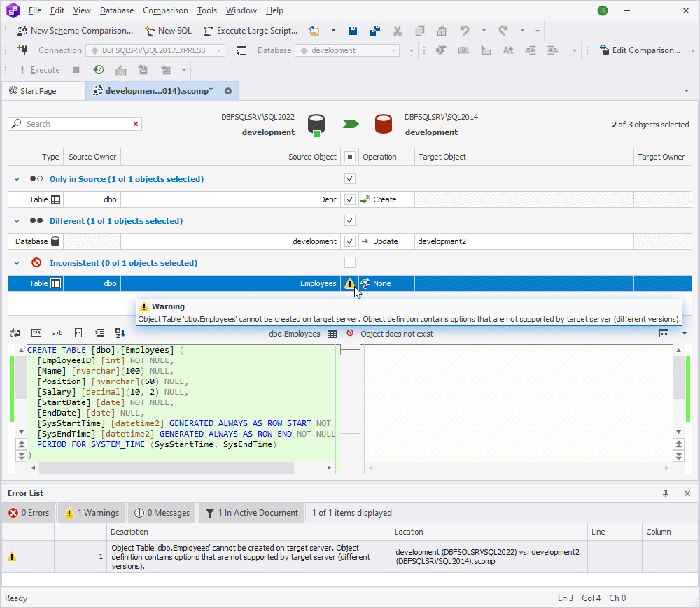700x608 pixels.
Task: Toggle select-all checkbox in column header
Action: (x=350, y=157)
